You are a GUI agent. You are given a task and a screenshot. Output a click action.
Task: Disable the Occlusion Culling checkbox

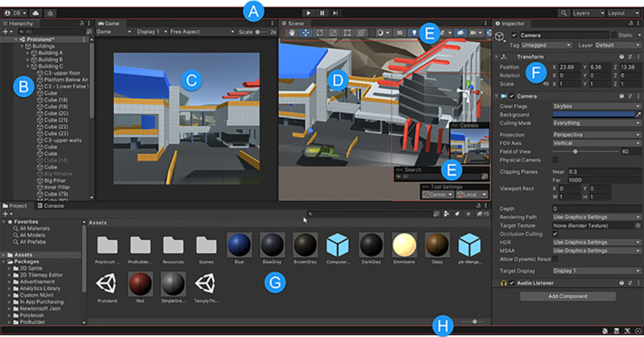555,234
